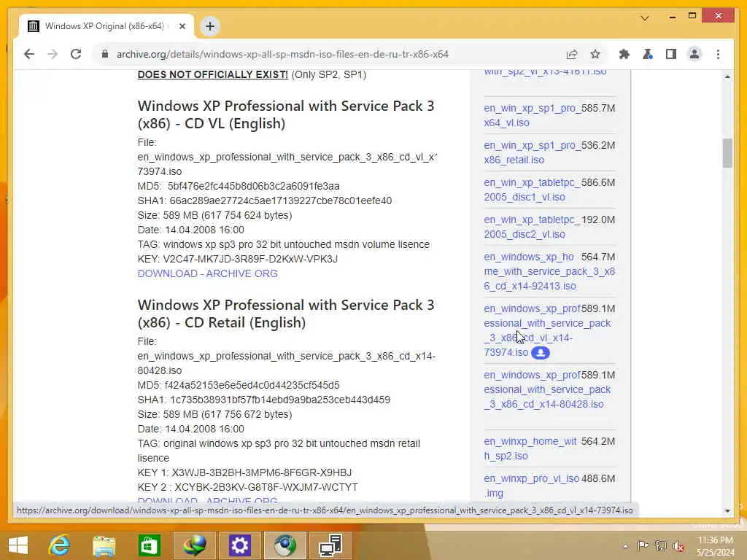Launch Internet Explorer from taskbar
Image resolution: width=747 pixels, height=560 pixels.
point(59,545)
